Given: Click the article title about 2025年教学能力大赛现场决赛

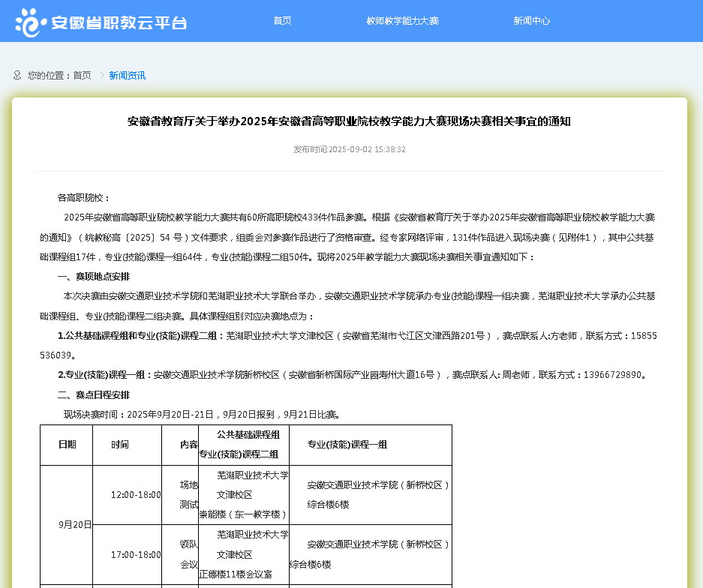Looking at the screenshot, I should click(349, 121).
